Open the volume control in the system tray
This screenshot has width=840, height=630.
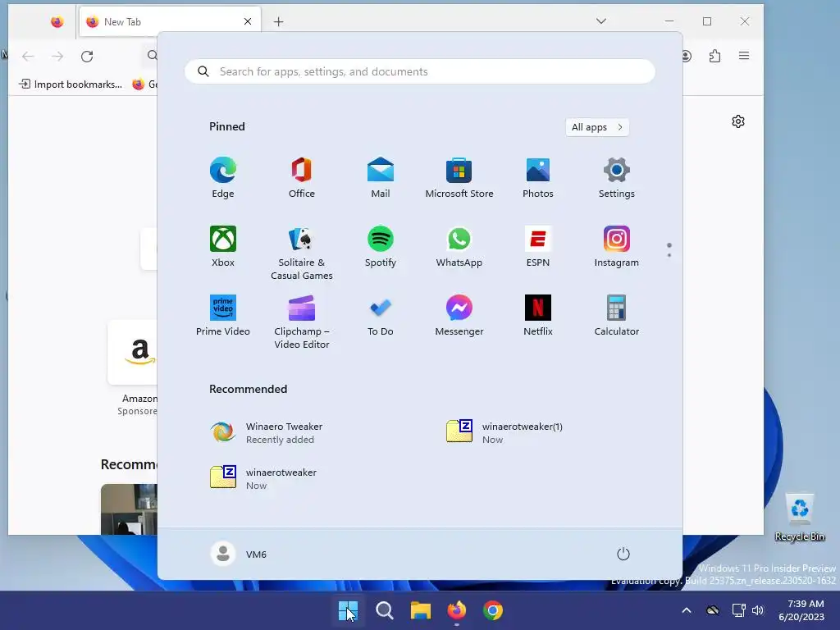pos(758,610)
